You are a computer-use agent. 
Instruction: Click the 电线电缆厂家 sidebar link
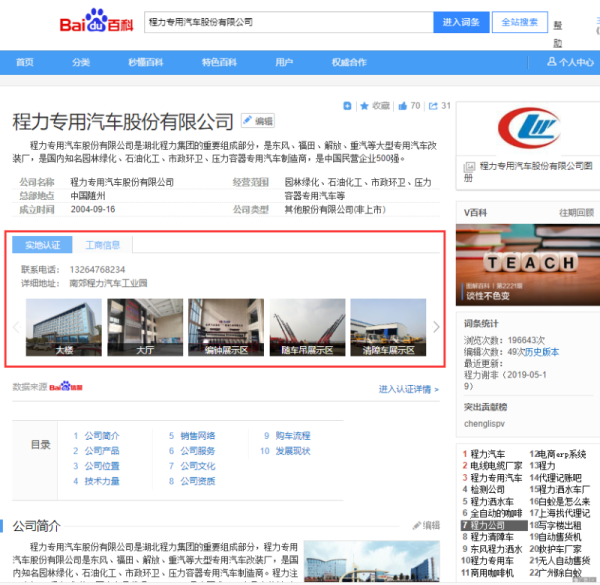(496, 466)
